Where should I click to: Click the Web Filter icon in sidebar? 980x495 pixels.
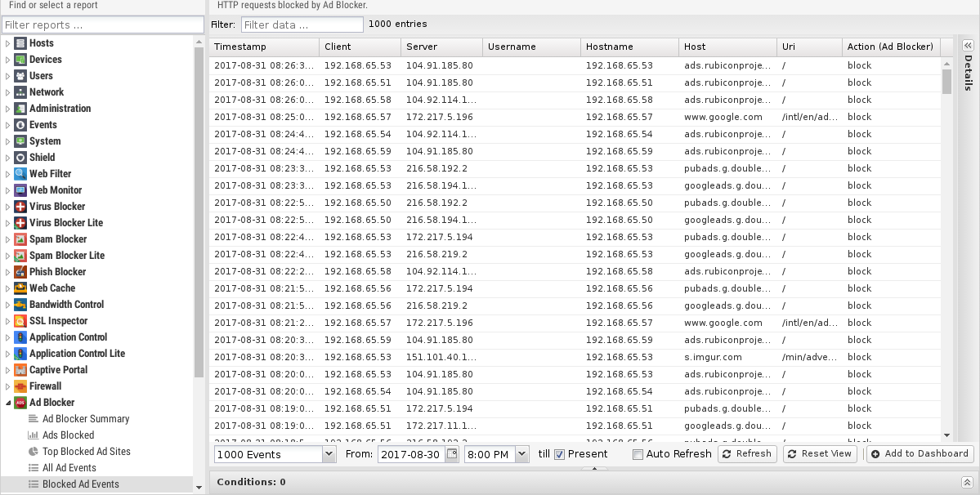[x=20, y=174]
